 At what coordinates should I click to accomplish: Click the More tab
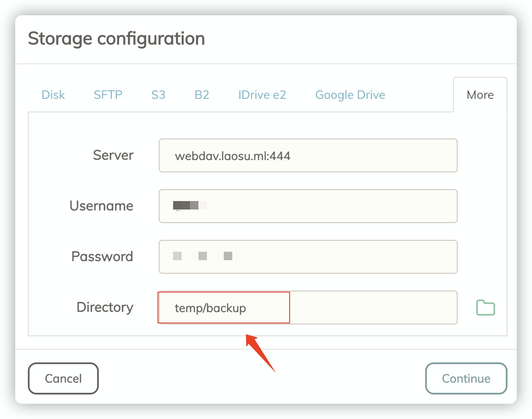pos(480,95)
